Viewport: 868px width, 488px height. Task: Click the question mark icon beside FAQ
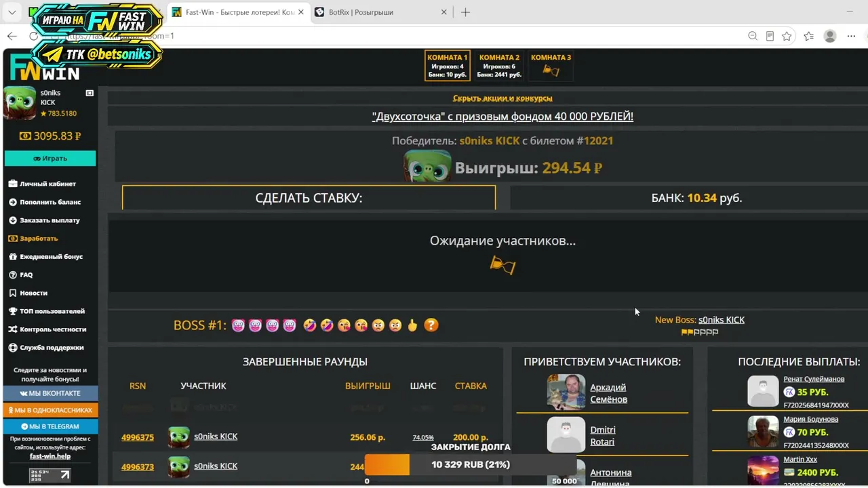(x=13, y=275)
